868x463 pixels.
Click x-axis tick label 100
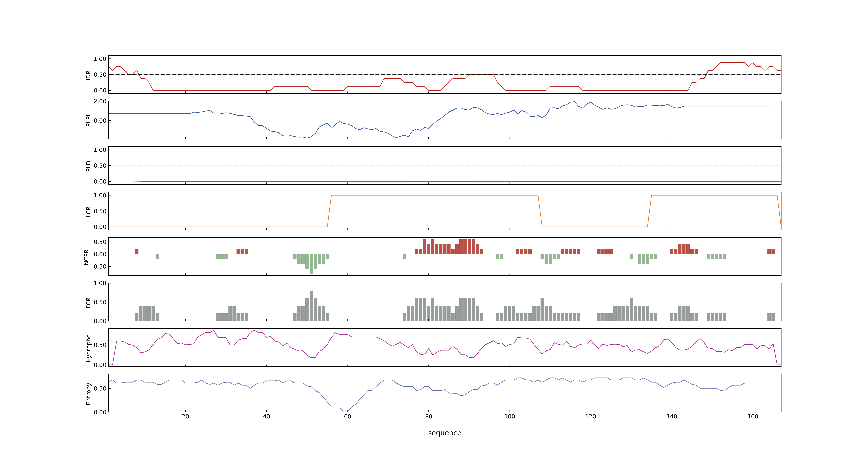point(509,416)
